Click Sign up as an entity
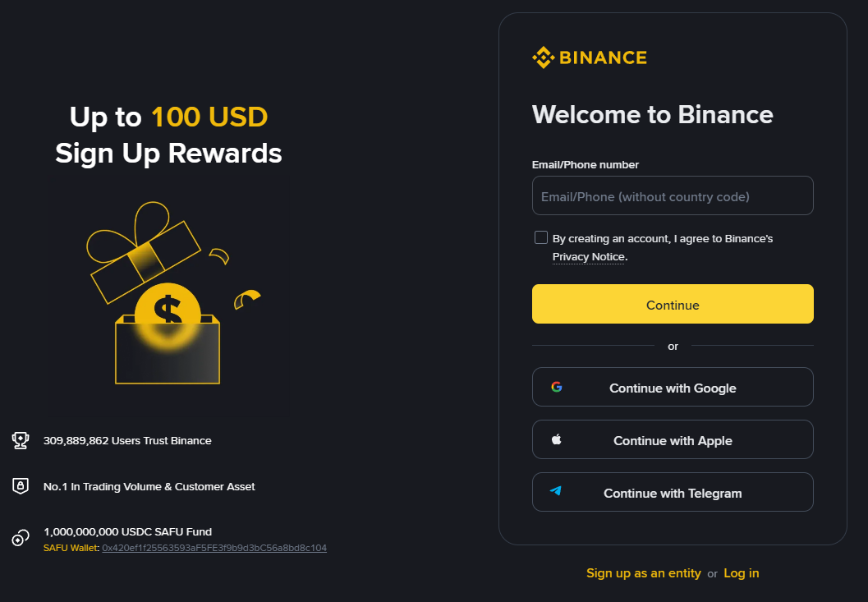The width and height of the screenshot is (868, 602). point(644,573)
